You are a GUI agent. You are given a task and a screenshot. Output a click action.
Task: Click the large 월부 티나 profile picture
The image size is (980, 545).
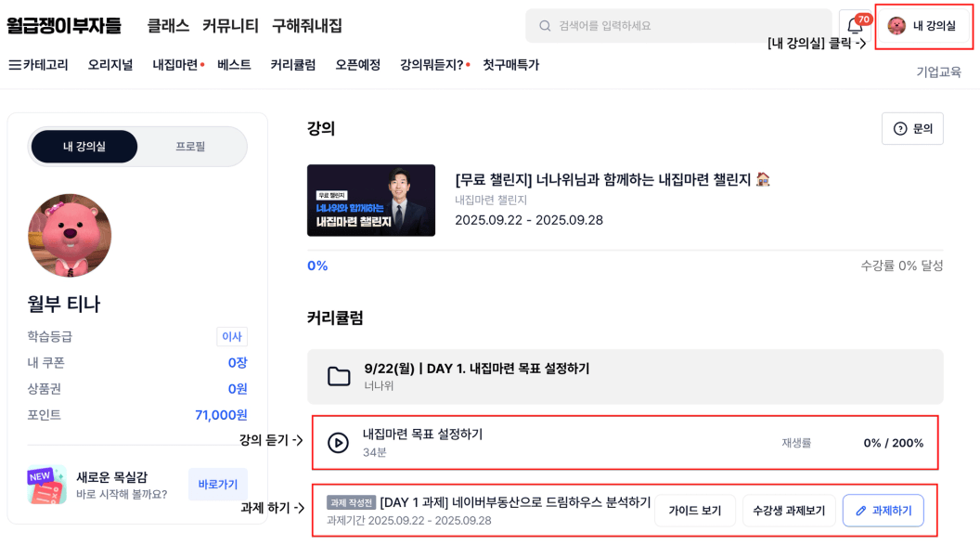click(70, 235)
